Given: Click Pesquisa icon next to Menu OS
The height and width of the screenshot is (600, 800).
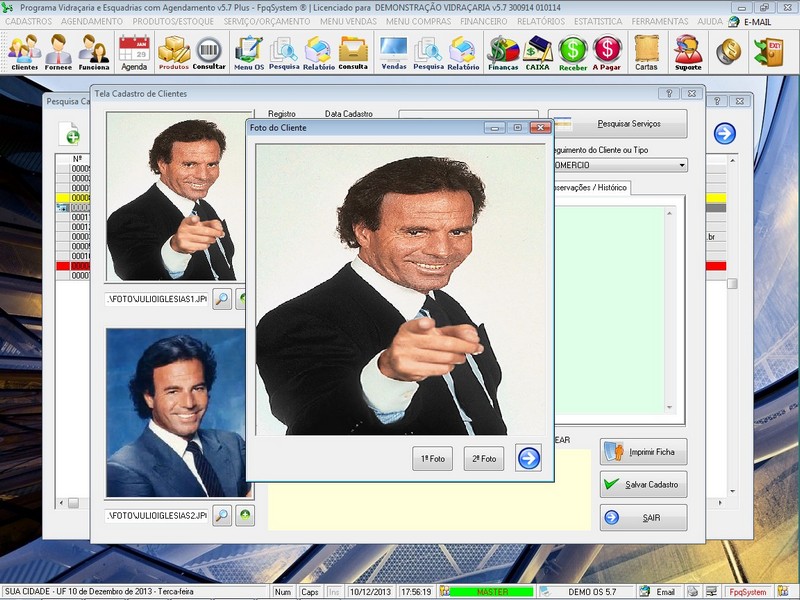Looking at the screenshot, I should (284, 52).
